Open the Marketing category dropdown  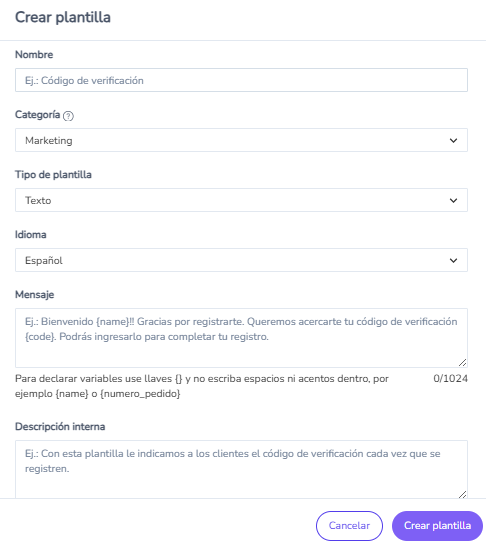pyautogui.click(x=241, y=140)
